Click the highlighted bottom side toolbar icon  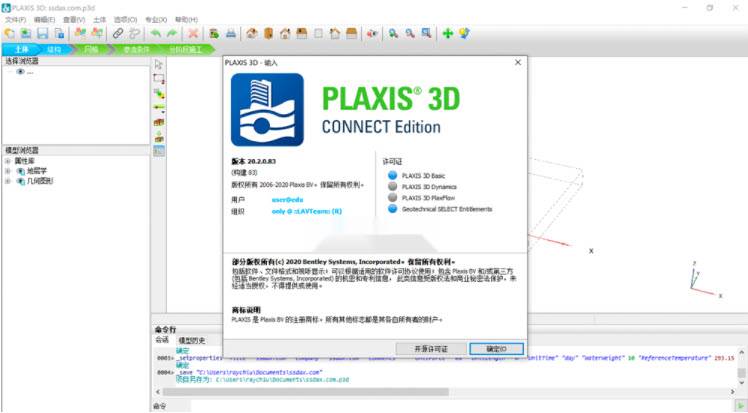[159, 151]
